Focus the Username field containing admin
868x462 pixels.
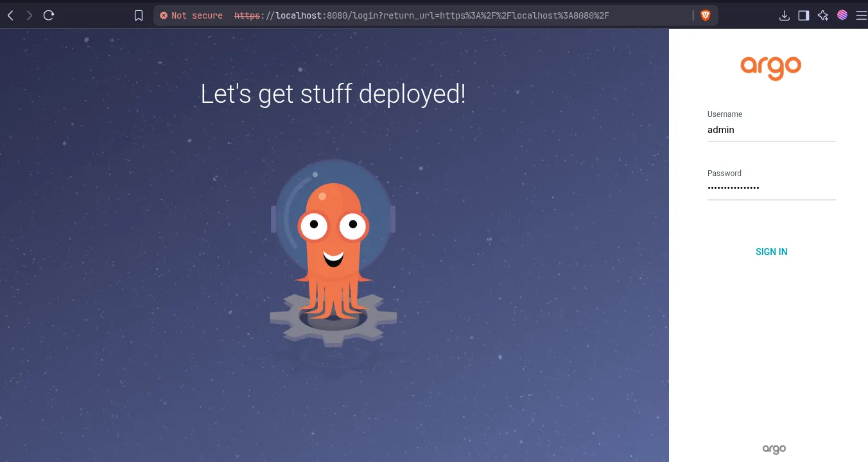pyautogui.click(x=772, y=130)
